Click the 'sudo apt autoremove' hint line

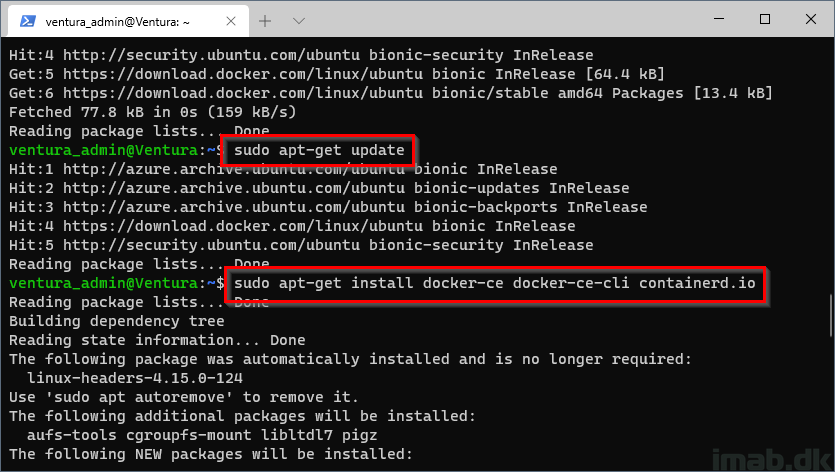point(184,397)
